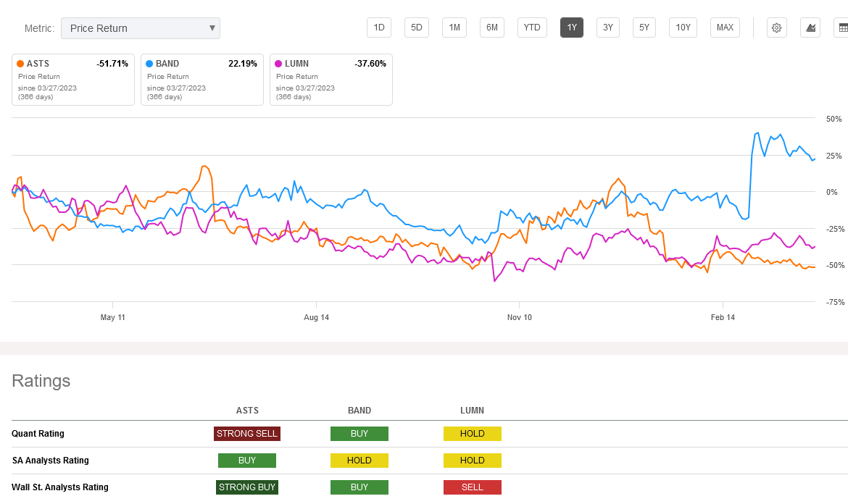
Task: Switch to area chart type icon
Action: tap(810, 28)
